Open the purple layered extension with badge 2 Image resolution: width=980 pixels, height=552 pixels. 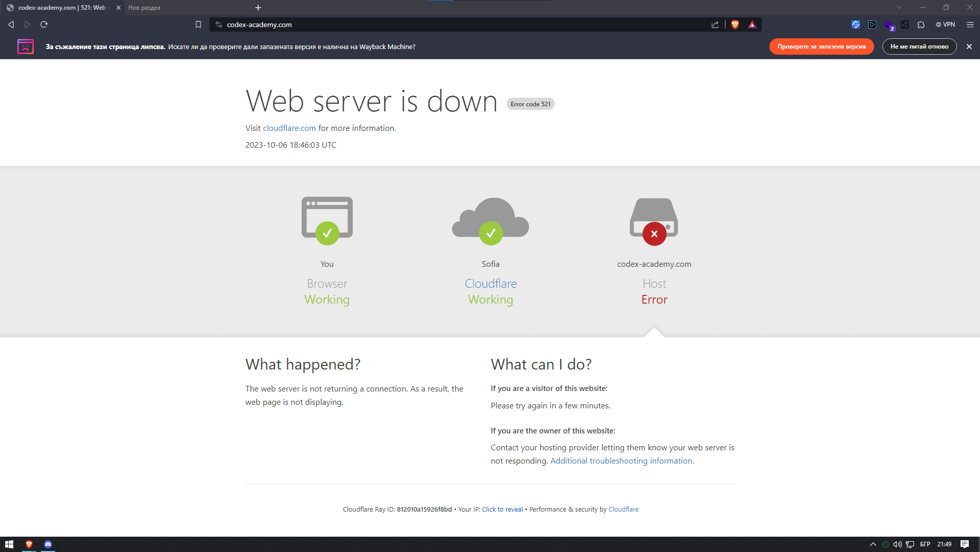[889, 25]
